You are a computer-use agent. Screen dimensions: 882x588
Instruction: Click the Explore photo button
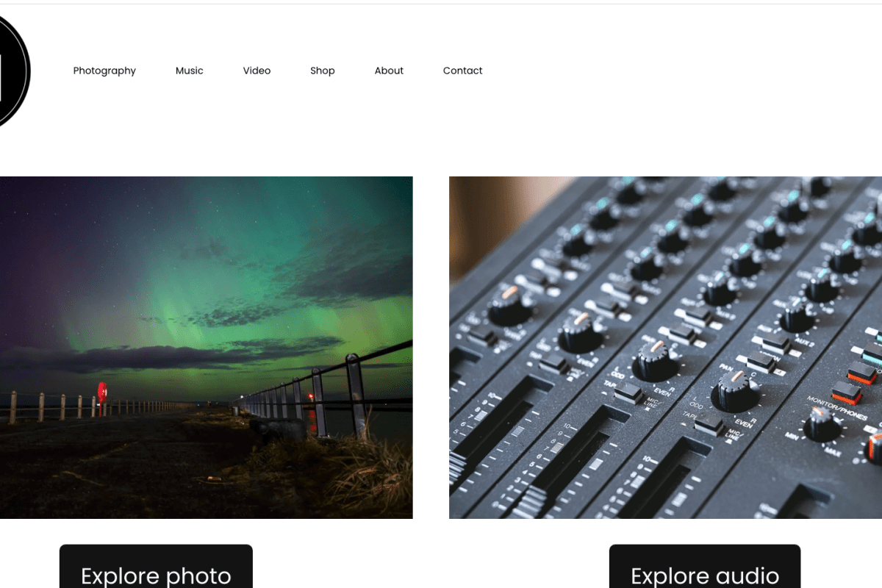tap(156, 567)
